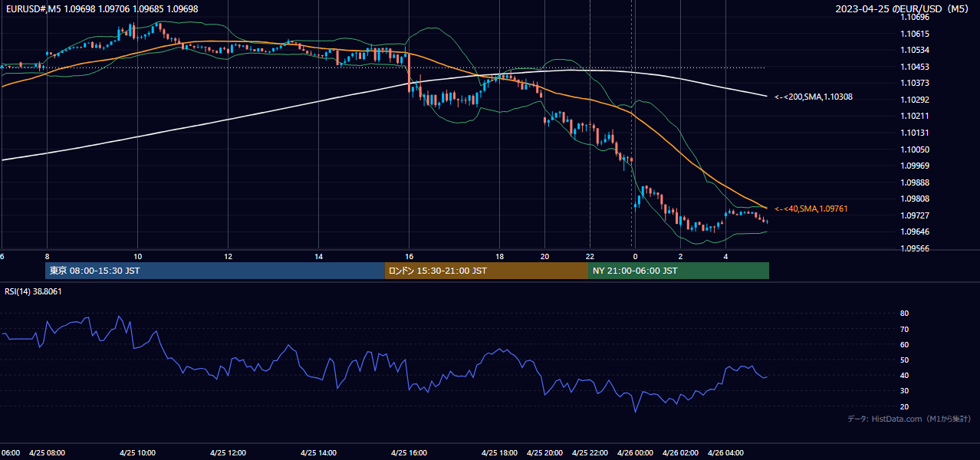Click price level 1.10292 on the axis

(x=915, y=100)
